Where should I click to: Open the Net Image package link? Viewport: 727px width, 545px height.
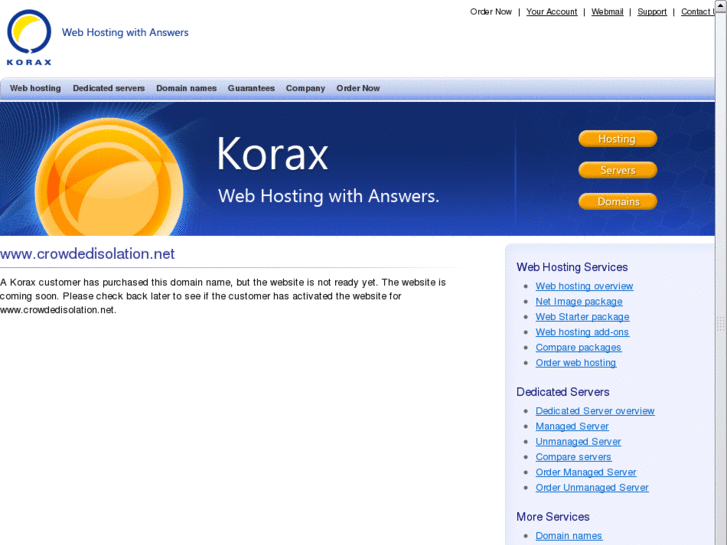pos(579,301)
